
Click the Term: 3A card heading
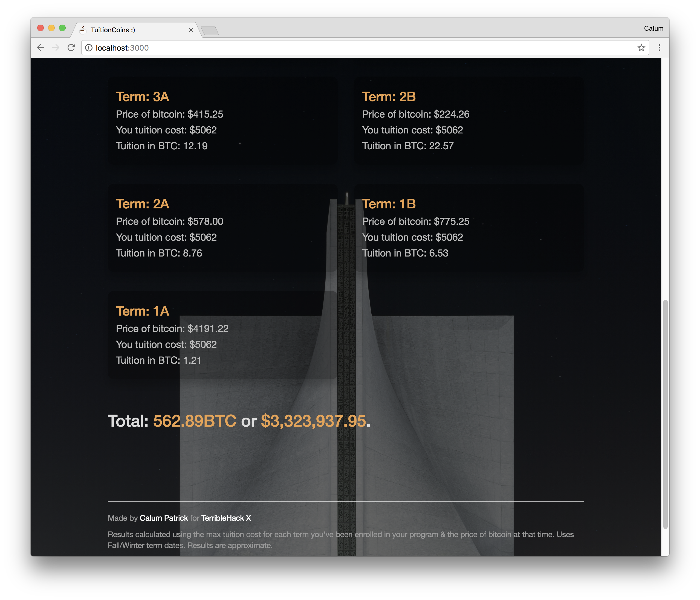(142, 97)
